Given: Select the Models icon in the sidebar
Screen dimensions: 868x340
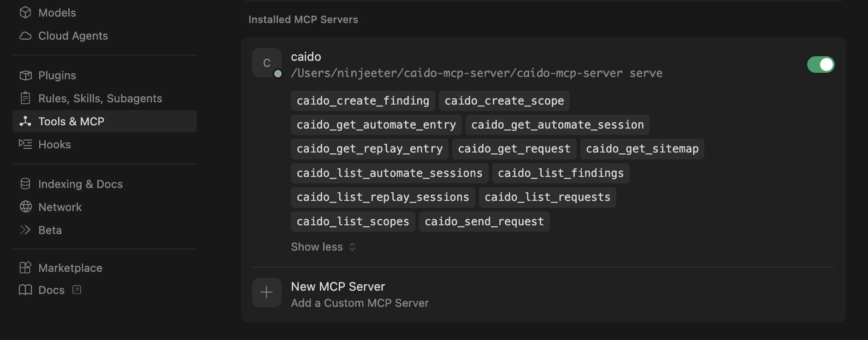Looking at the screenshot, I should [26, 12].
